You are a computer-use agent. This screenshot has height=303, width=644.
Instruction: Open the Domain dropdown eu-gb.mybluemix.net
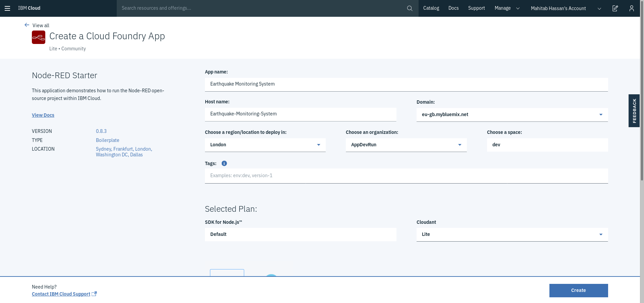(x=512, y=115)
